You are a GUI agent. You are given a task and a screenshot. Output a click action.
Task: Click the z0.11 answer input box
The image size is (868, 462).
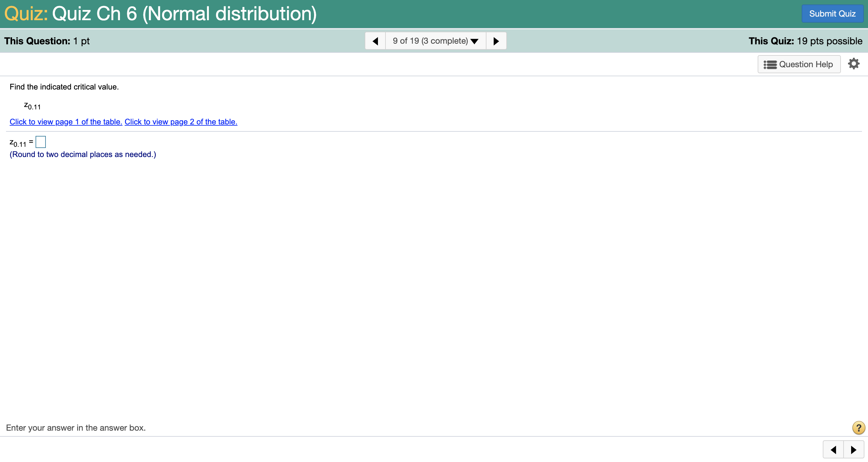click(41, 142)
